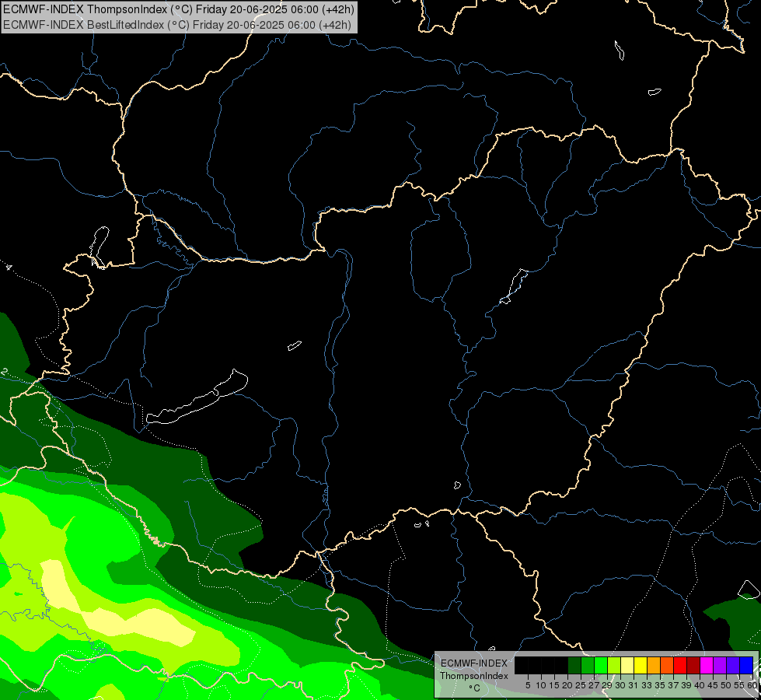This screenshot has width=761, height=700.
Task: Select the indigo 50-55 legend swatch
Action: pyautogui.click(x=733, y=665)
